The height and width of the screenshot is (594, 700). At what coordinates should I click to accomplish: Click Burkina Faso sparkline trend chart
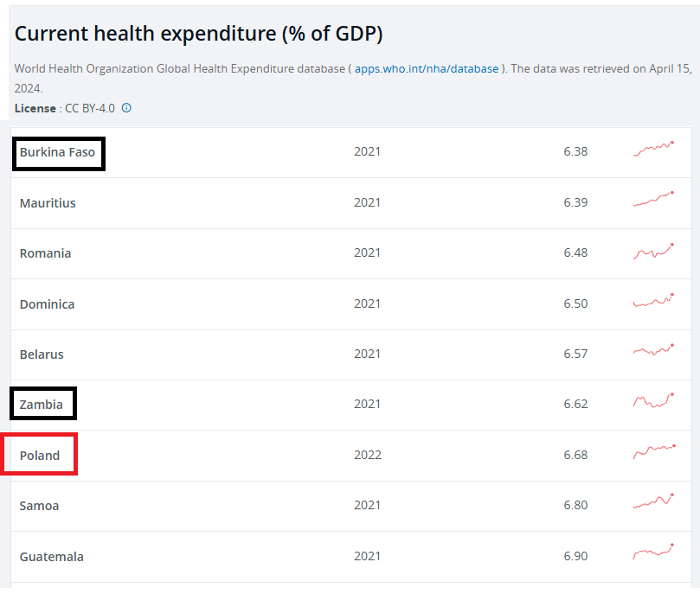point(653,149)
